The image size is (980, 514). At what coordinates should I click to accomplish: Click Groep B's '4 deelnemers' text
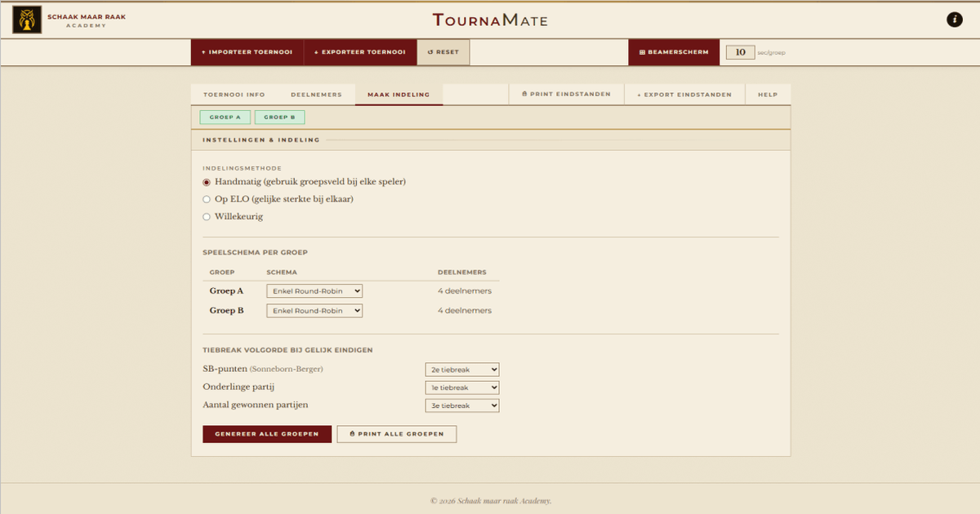[465, 311]
